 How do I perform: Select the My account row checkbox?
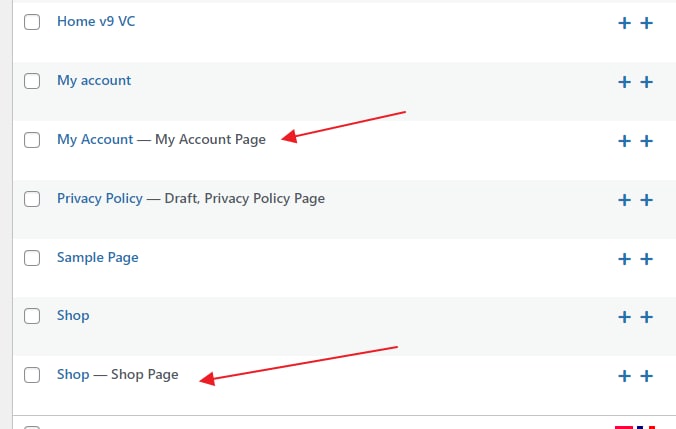[x=32, y=81]
